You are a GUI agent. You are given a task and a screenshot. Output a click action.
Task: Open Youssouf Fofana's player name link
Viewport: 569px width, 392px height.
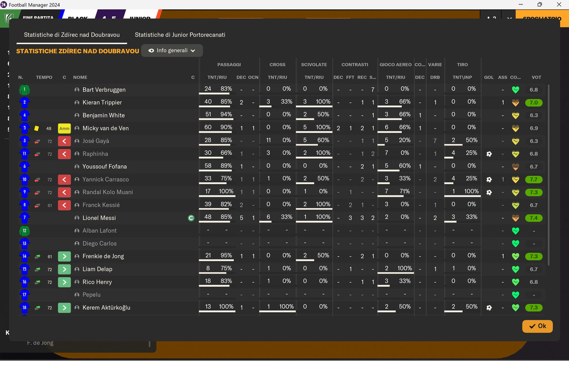coord(104,167)
